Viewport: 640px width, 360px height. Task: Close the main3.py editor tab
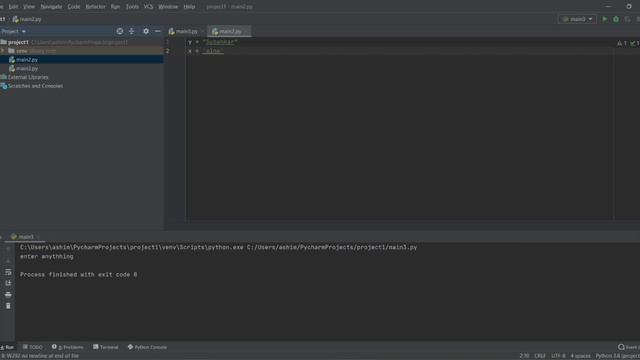point(202,31)
